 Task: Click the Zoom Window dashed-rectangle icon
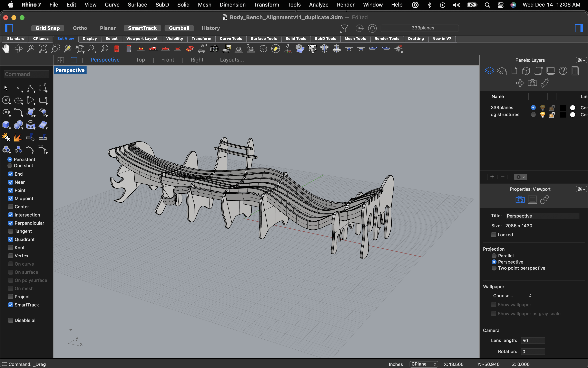55,49
